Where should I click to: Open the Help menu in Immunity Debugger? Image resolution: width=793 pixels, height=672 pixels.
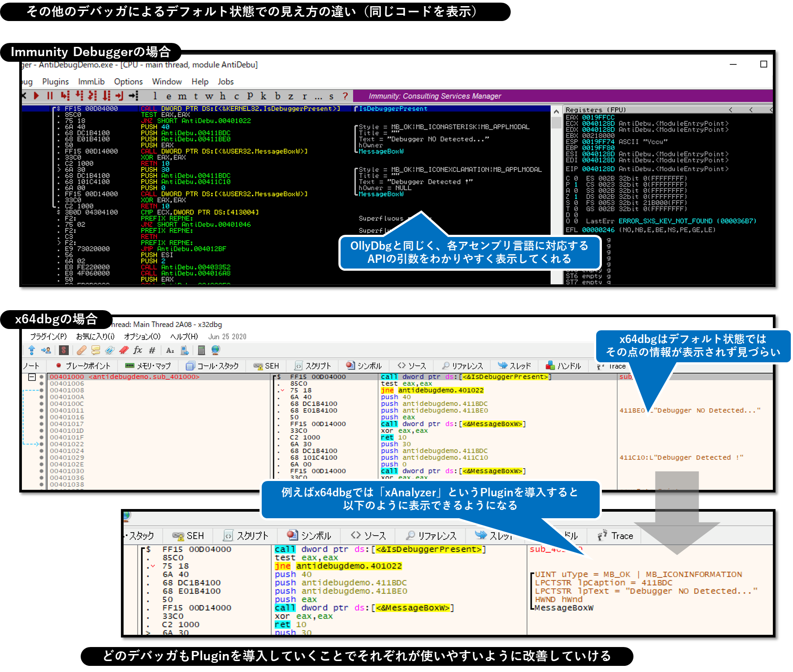coord(200,81)
